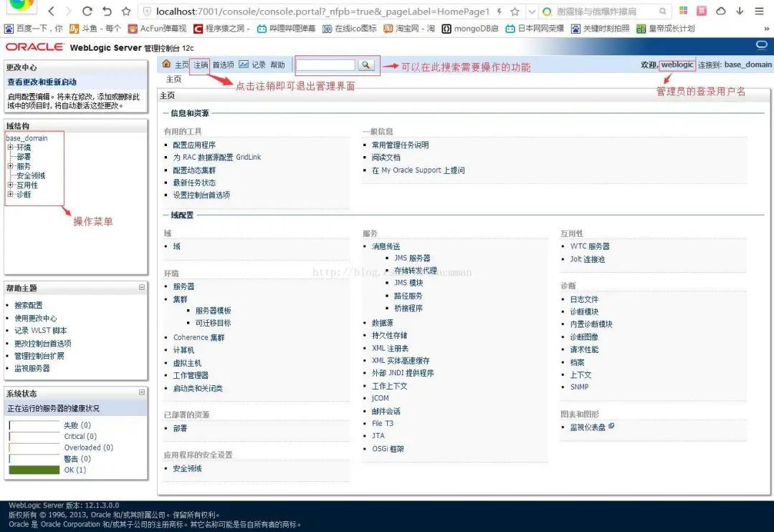This screenshot has width=774, height=532.
Task: Click the 失败 (0) status bar
Action: [x=34, y=425]
